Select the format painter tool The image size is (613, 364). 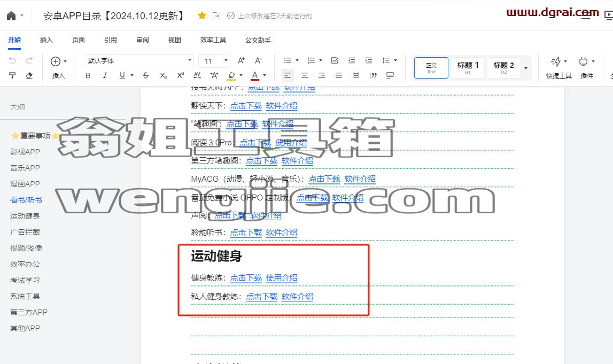12,75
